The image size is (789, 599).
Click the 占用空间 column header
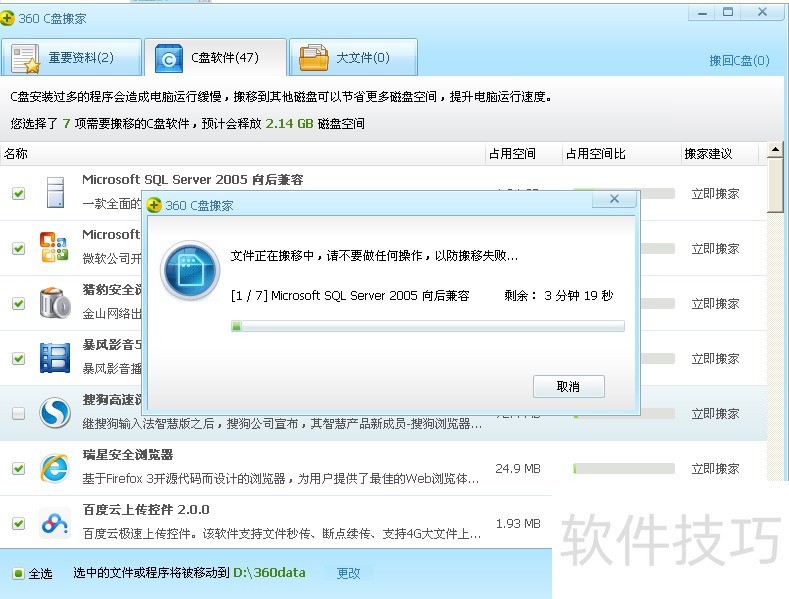point(512,154)
